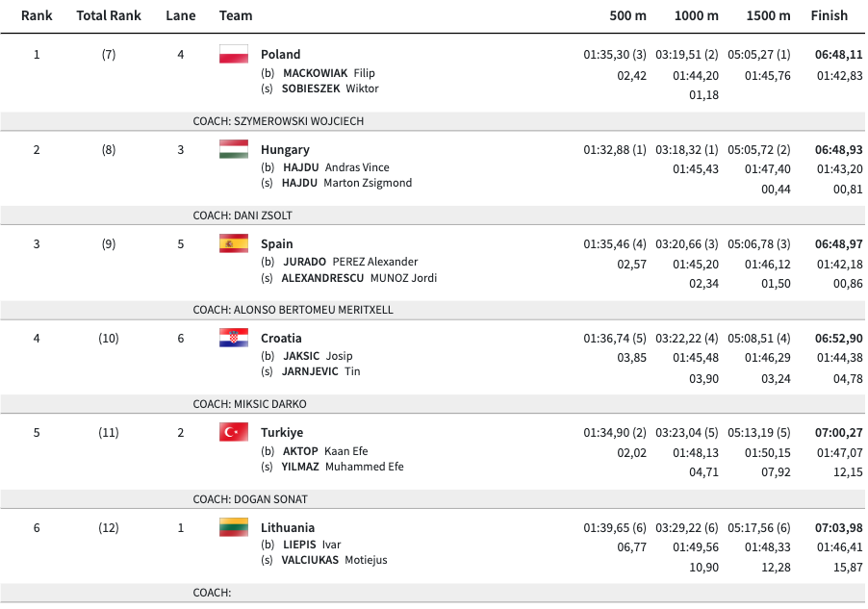868x609 pixels.
Task: Click the Spain flag icon
Action: pyautogui.click(x=234, y=243)
